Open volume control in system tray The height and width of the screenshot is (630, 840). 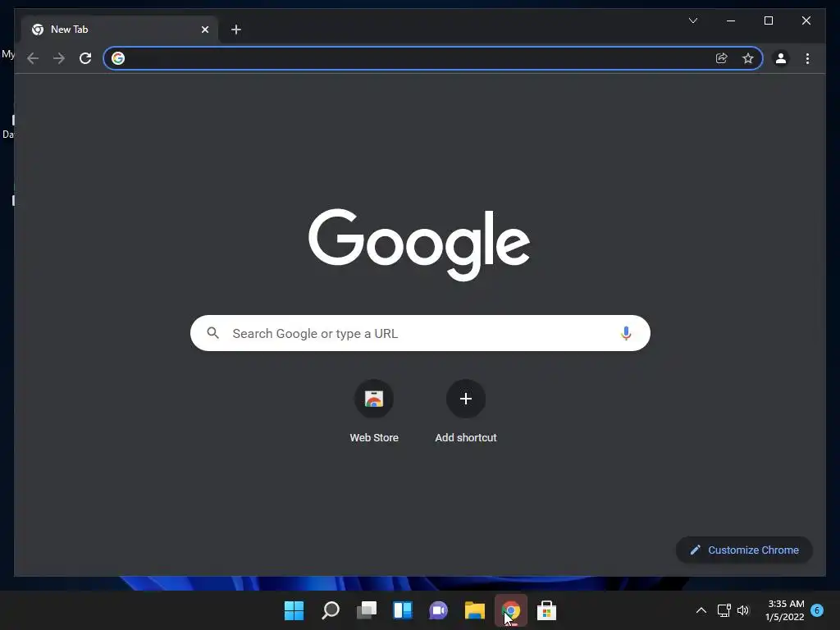click(743, 610)
